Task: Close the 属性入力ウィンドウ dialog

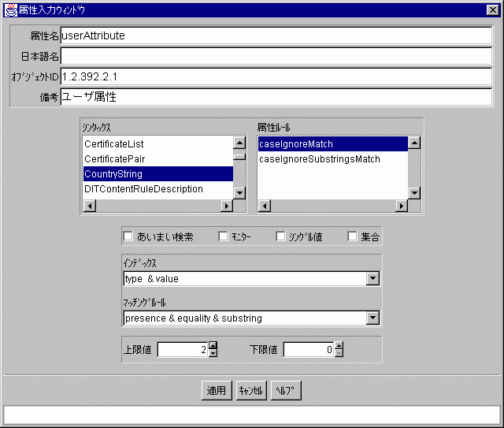Action: (x=492, y=10)
